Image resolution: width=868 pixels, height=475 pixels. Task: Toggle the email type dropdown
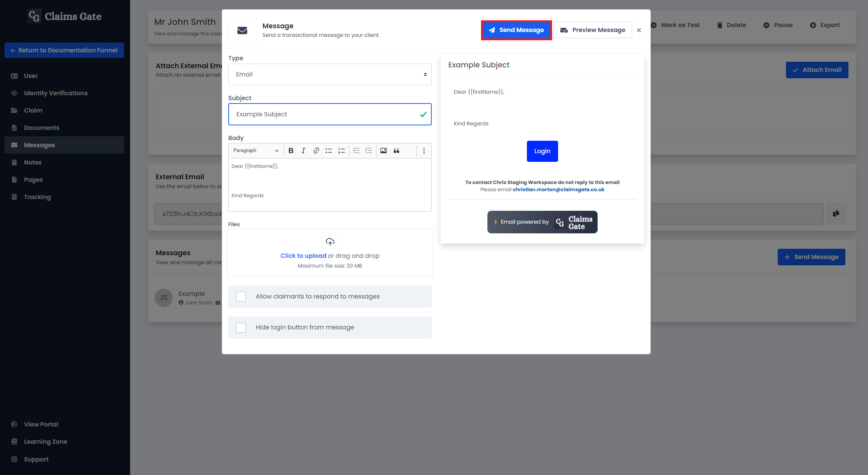[x=330, y=74]
